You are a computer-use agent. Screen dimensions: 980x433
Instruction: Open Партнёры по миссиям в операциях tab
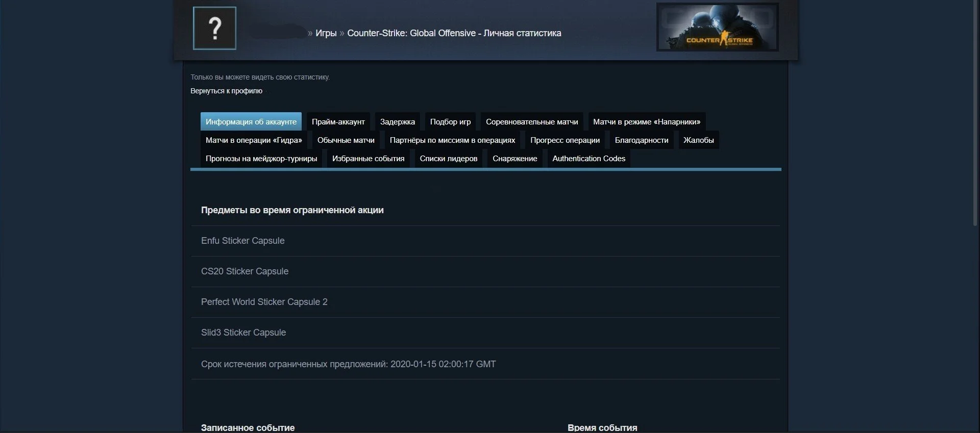click(x=452, y=140)
